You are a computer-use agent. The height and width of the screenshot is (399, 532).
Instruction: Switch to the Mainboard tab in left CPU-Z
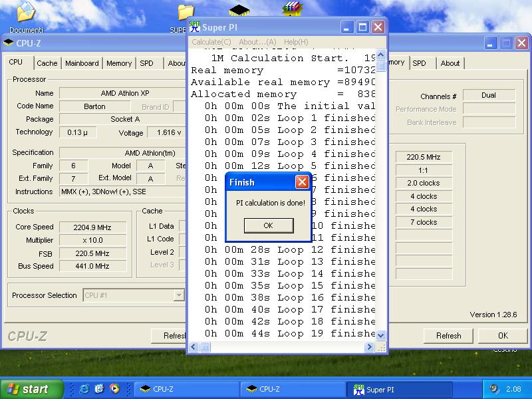click(82, 63)
